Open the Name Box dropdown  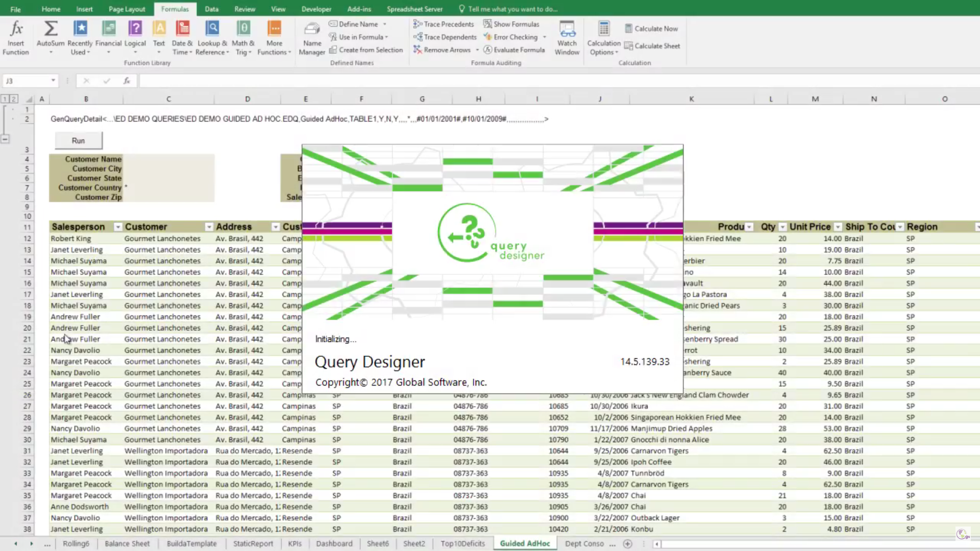[53, 81]
